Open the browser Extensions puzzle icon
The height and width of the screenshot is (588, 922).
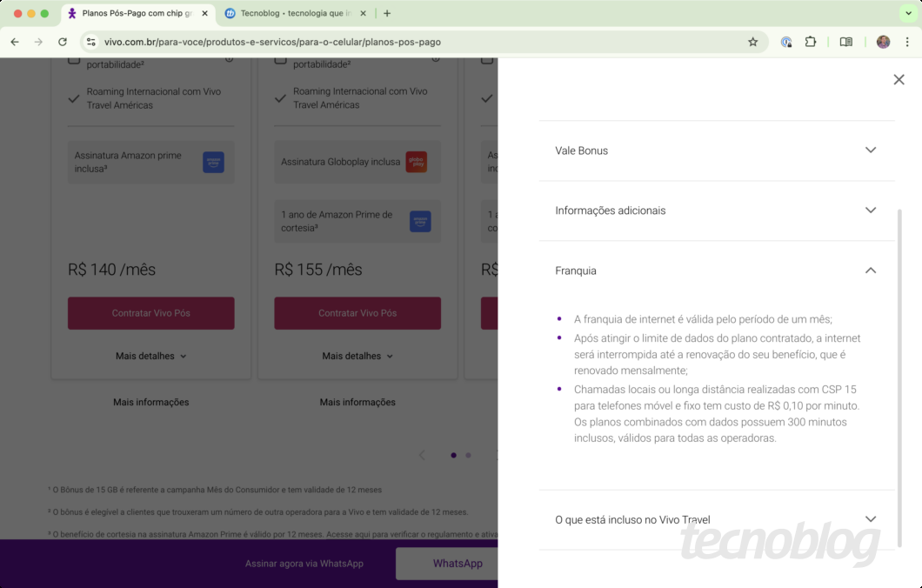(x=811, y=42)
